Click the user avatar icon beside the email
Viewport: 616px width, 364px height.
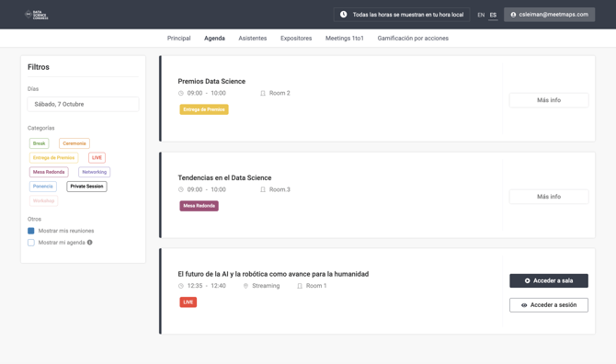(x=513, y=15)
